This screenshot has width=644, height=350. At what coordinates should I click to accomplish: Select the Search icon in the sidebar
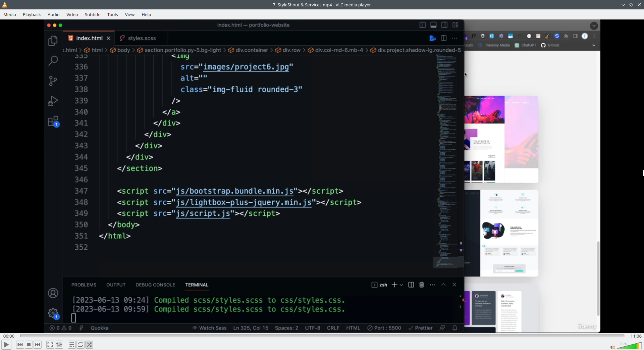point(53,61)
